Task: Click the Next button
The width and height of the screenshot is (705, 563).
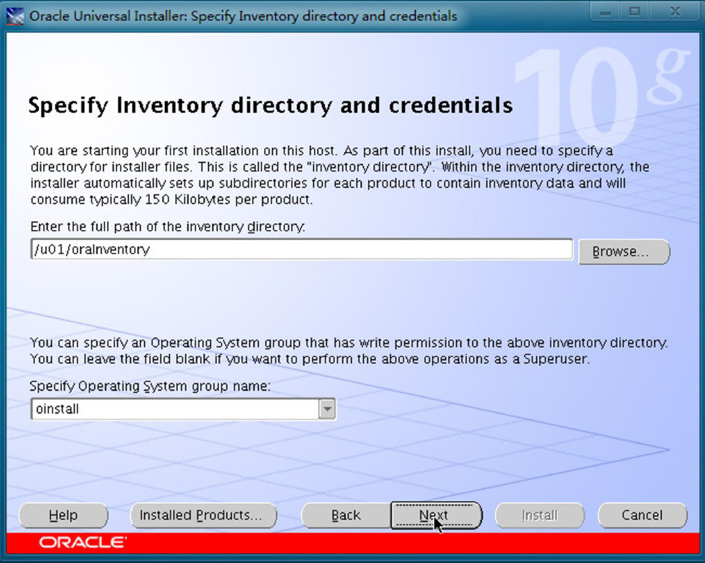Action: [436, 515]
